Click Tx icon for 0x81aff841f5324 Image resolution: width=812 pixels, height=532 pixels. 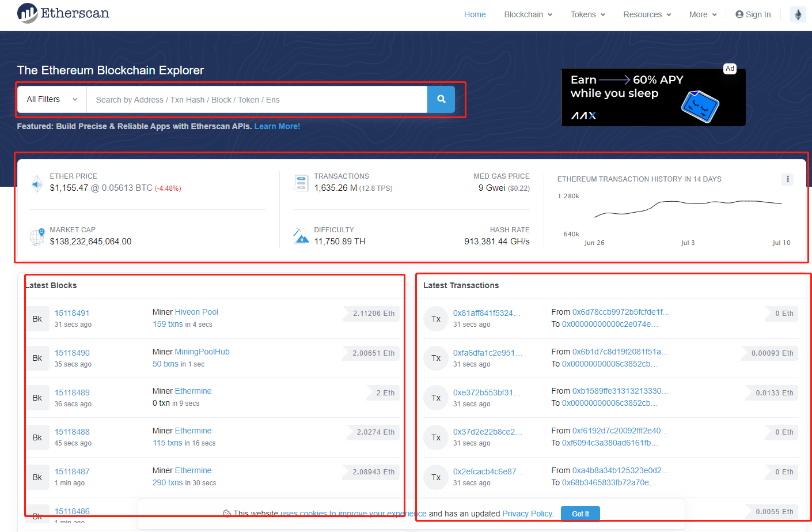point(436,319)
